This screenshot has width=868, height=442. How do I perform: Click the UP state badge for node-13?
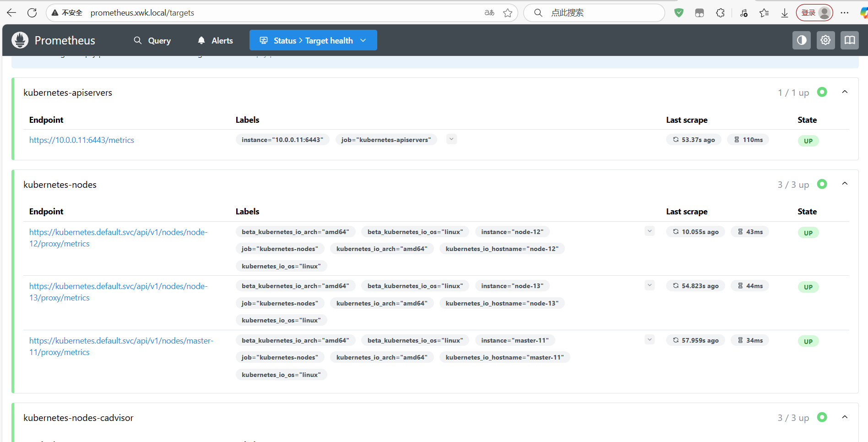tap(808, 287)
